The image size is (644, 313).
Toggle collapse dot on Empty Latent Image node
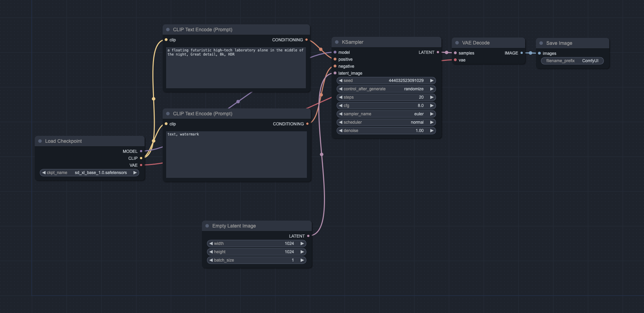point(207,226)
